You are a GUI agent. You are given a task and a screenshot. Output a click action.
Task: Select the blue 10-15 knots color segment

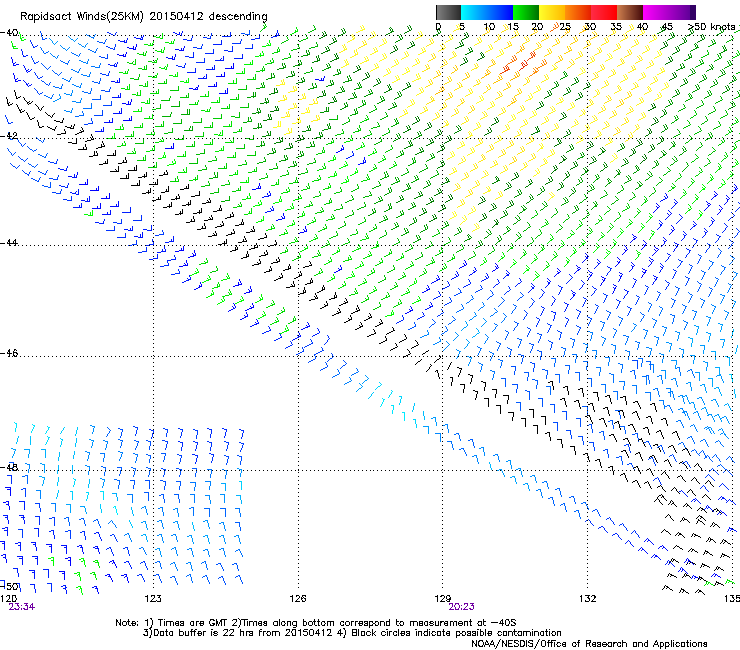tap(500, 12)
